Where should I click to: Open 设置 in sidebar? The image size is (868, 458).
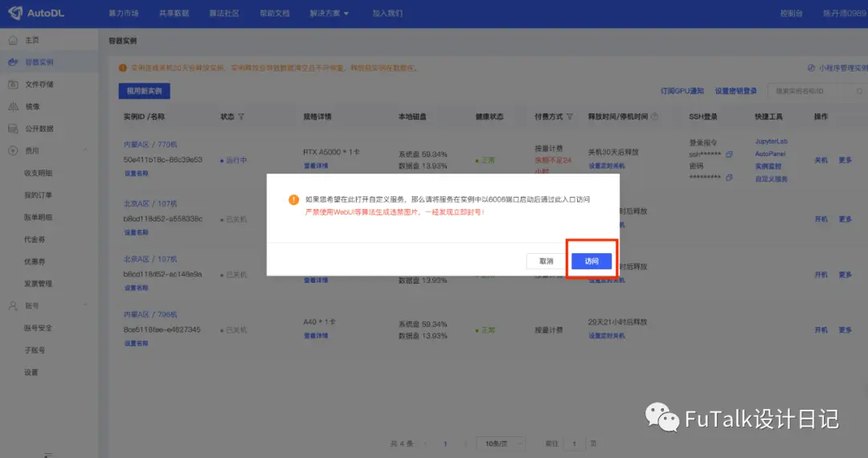[x=31, y=372]
